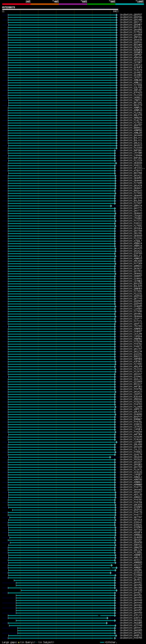Open hit UniRef100_P27518

click(x=131, y=32)
